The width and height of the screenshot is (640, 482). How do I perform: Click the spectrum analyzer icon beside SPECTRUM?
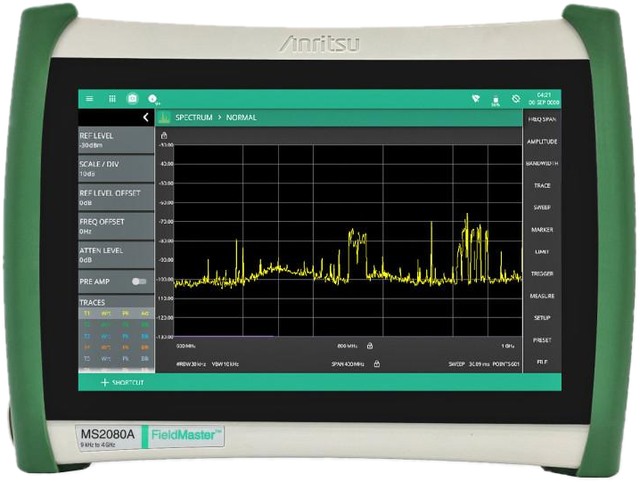click(x=164, y=118)
